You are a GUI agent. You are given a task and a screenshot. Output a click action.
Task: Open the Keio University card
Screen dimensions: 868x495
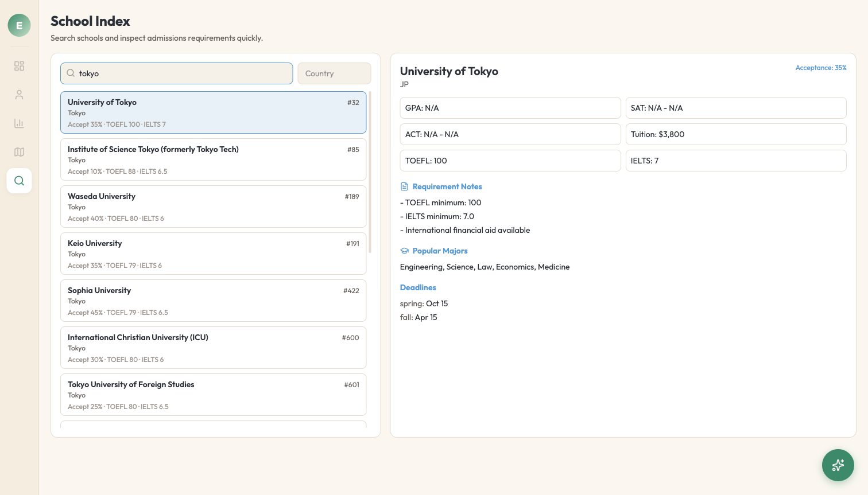pos(213,254)
